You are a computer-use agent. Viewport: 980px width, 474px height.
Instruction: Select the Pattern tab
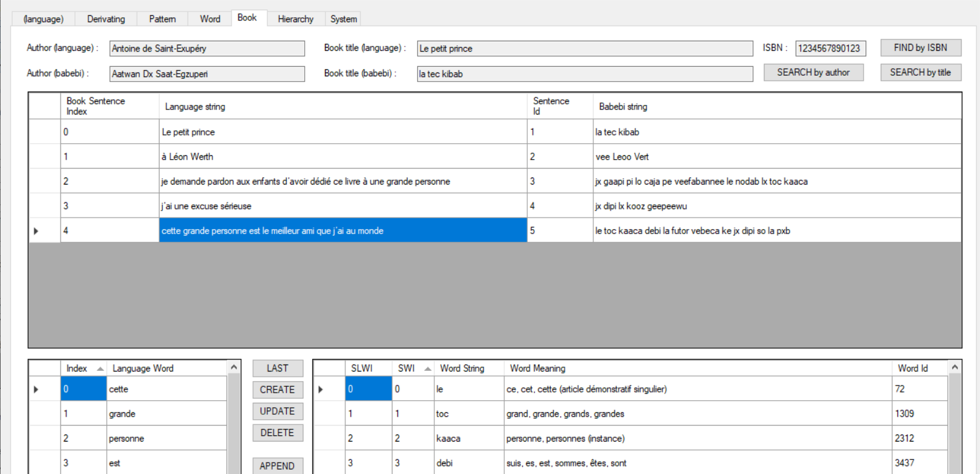[x=162, y=18]
